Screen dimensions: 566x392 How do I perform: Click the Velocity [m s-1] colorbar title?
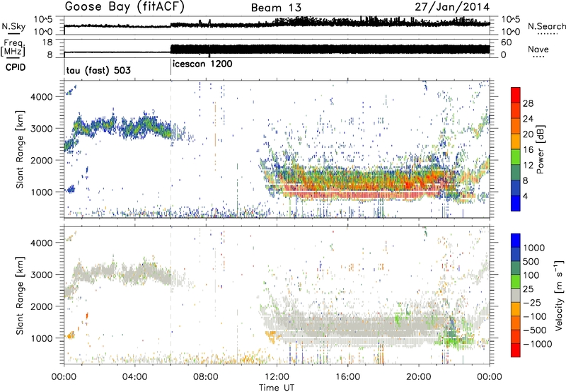point(559,295)
